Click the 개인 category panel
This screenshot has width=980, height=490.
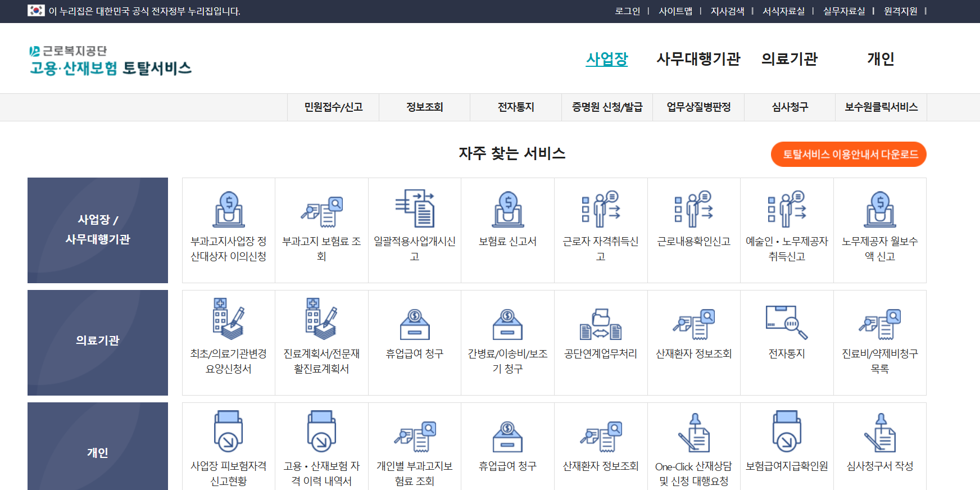98,446
